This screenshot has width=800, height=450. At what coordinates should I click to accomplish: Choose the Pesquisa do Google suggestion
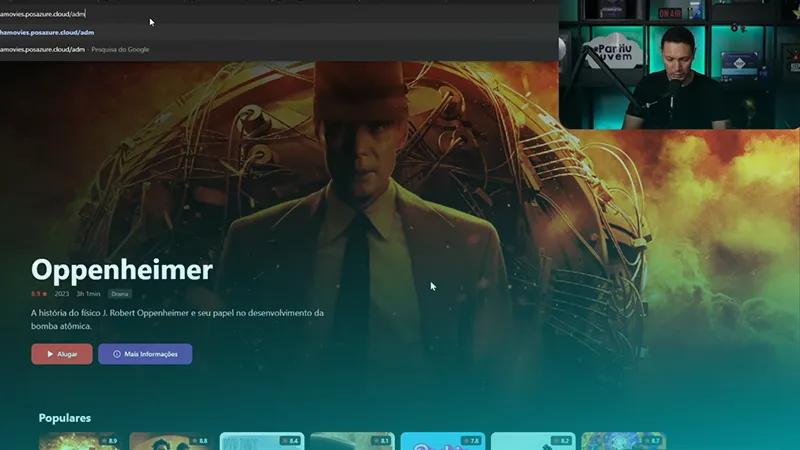278,49
